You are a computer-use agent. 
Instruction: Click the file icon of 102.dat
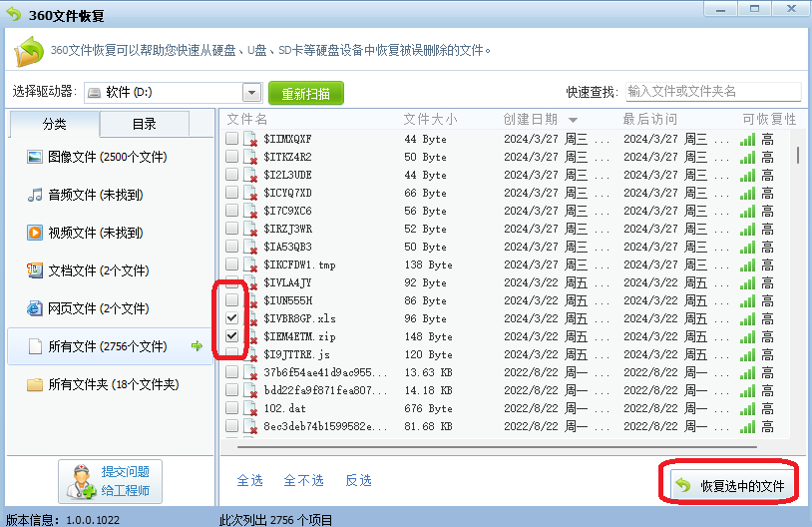click(250, 408)
